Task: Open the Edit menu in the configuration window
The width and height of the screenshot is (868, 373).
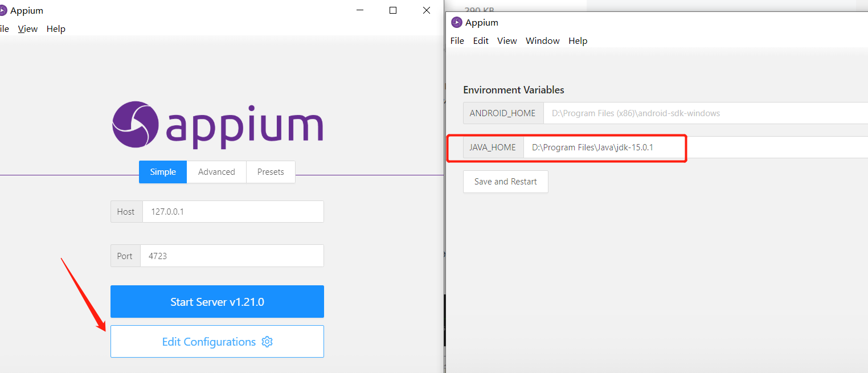Action: click(x=480, y=40)
